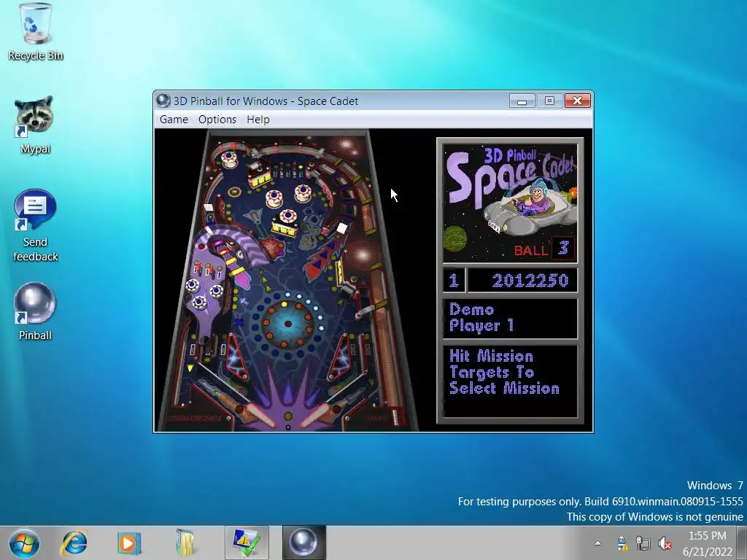
Task: Click the BALL 3 indicator
Action: pyautogui.click(x=544, y=249)
